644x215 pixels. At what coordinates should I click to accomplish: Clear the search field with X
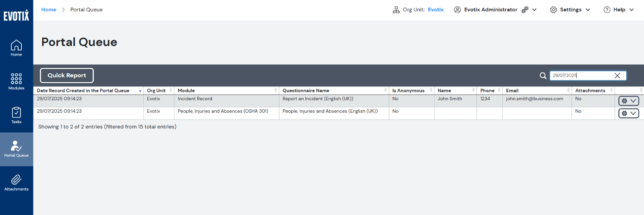pyautogui.click(x=617, y=76)
